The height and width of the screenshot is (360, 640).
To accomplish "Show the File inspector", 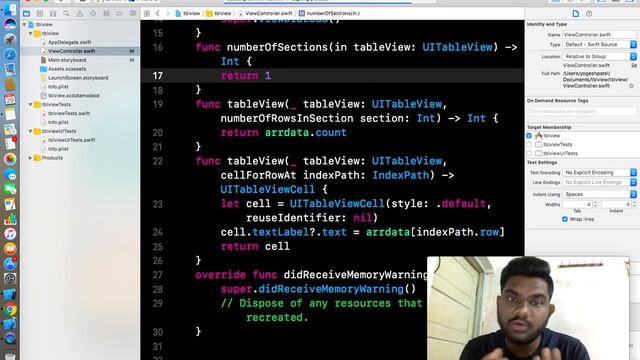I will coord(576,13).
